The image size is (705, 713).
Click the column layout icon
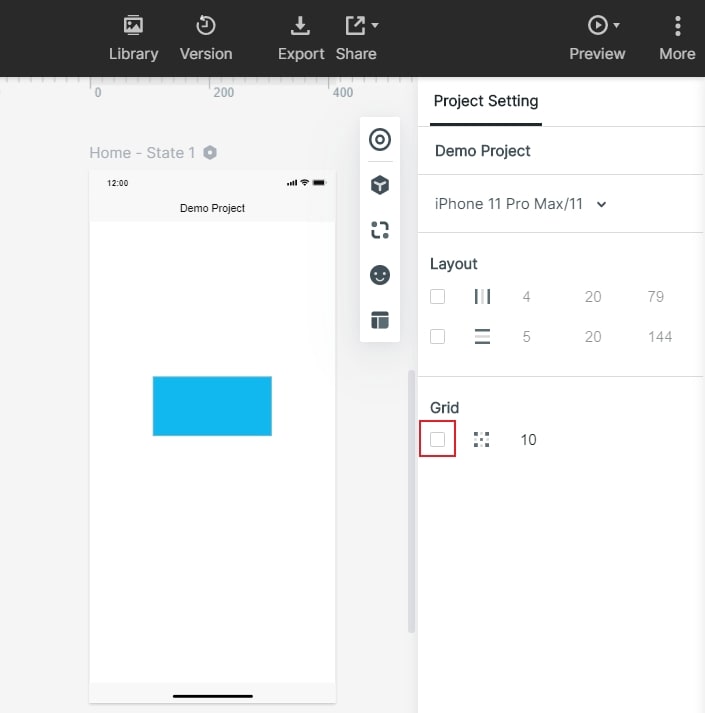(482, 296)
